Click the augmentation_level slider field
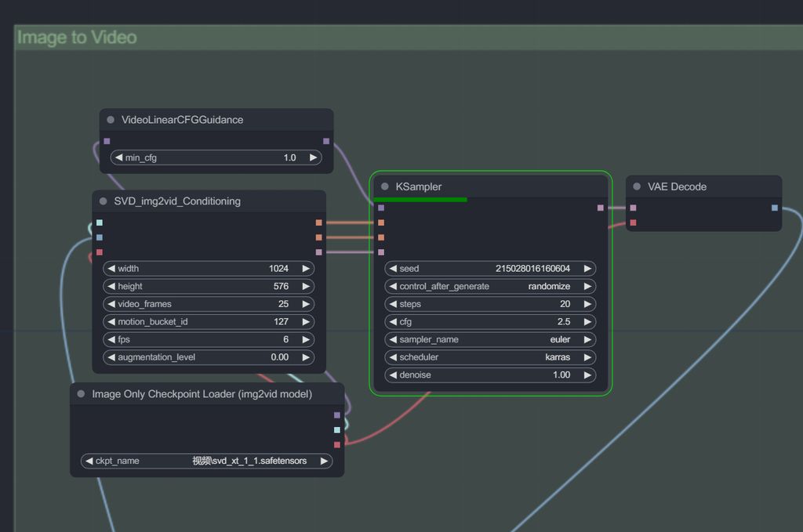This screenshot has height=532, width=803. (x=209, y=357)
